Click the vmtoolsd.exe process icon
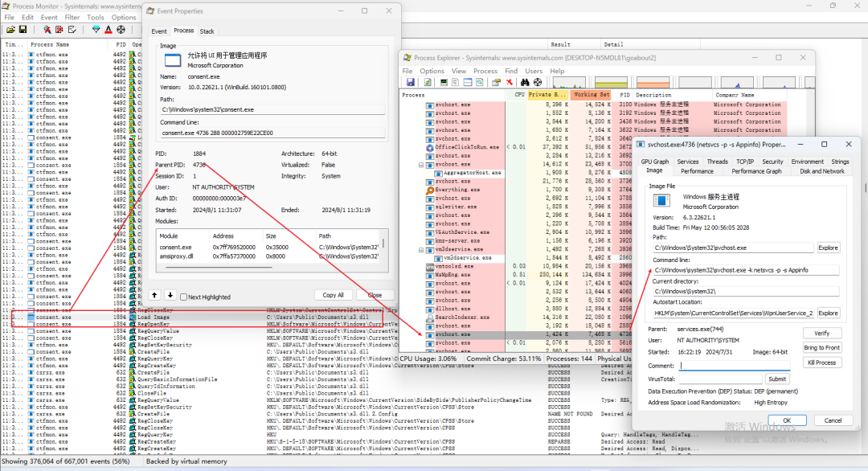Viewport: 868px width, 471px height. point(429,267)
